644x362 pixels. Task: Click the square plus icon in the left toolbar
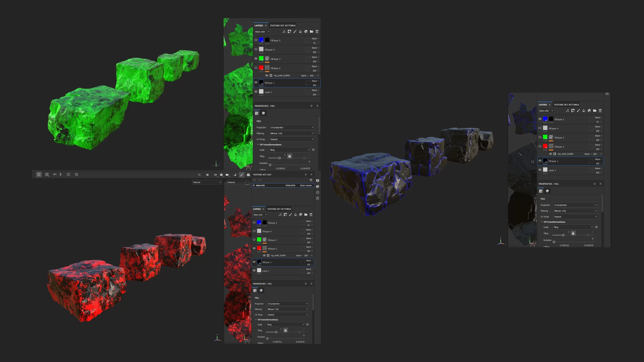tap(68, 174)
